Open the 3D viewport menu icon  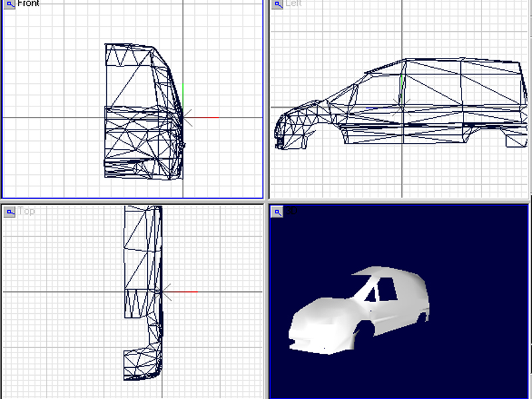pos(277,212)
